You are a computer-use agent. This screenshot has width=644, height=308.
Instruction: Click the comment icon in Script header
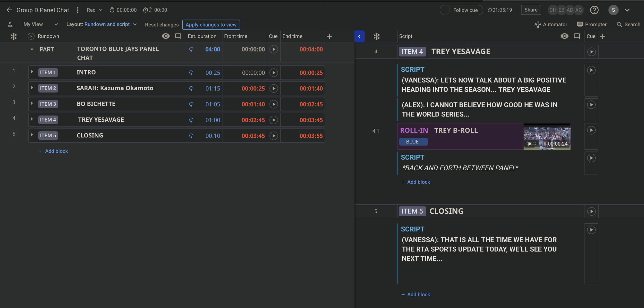coord(577,36)
